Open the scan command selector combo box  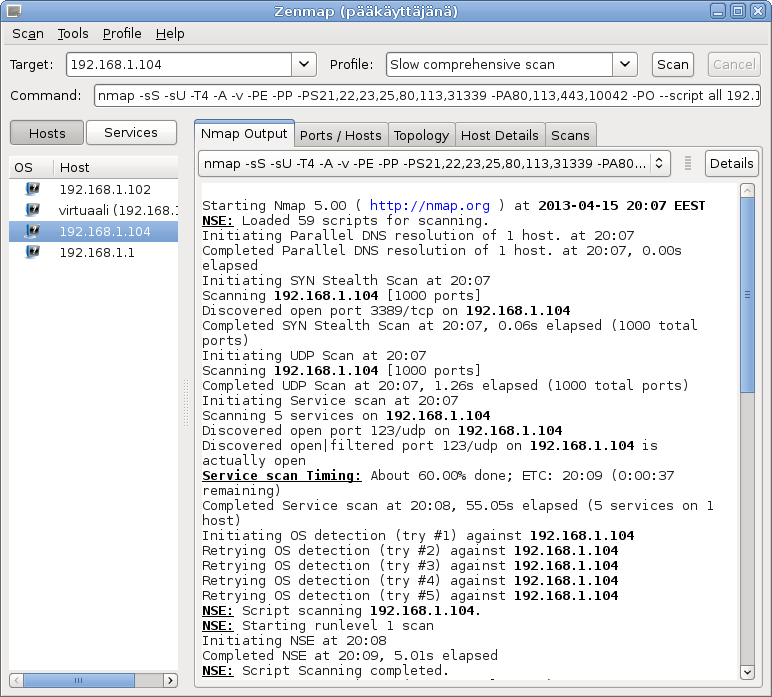(434, 163)
